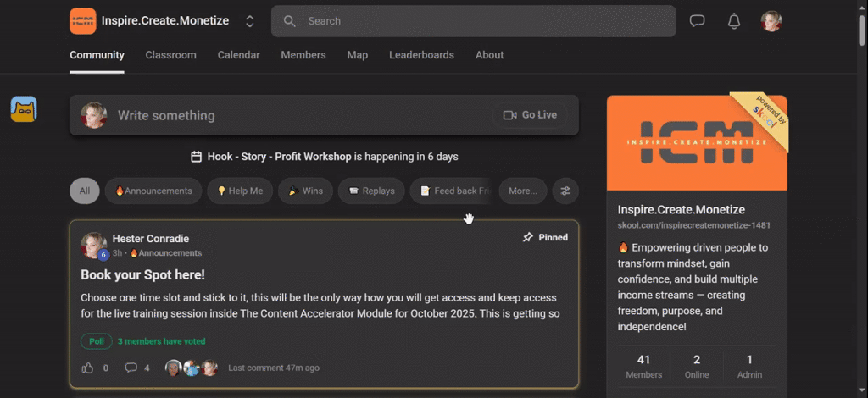868x398 pixels.
Task: Open the Calendar tab
Action: (x=238, y=55)
